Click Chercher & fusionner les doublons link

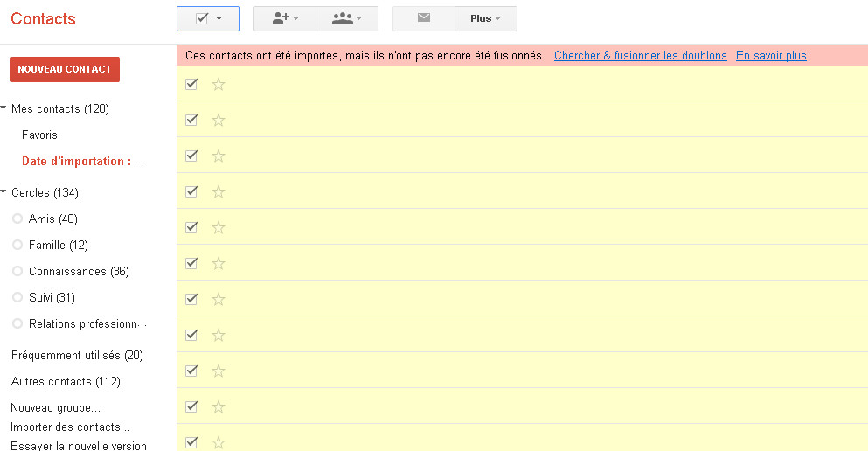pos(641,55)
